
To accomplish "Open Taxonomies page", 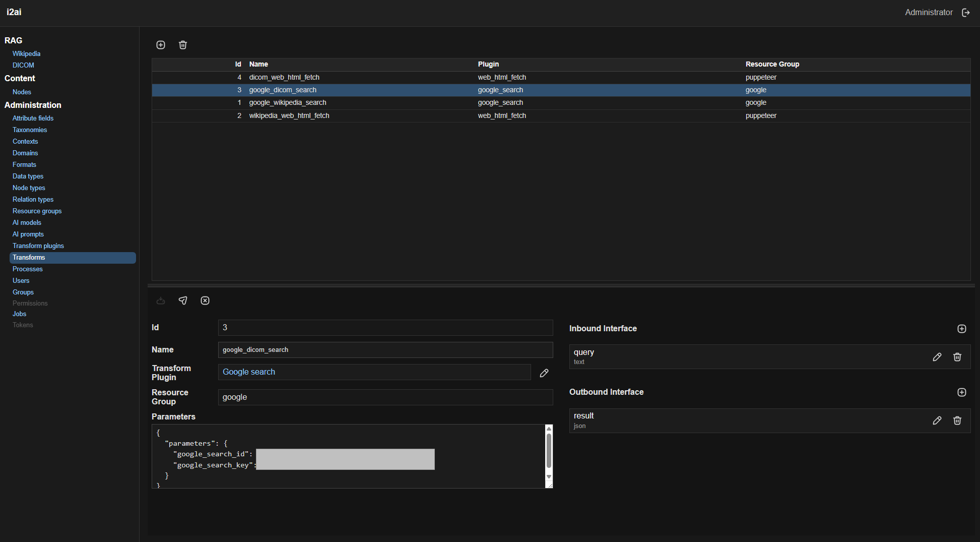I will 30,130.
